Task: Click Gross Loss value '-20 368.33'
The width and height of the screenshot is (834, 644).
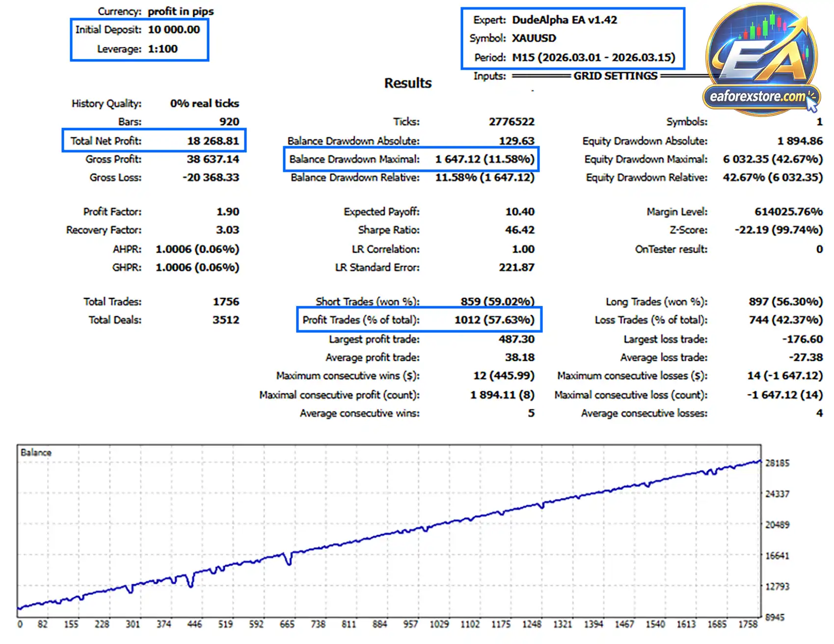Action: [x=211, y=177]
